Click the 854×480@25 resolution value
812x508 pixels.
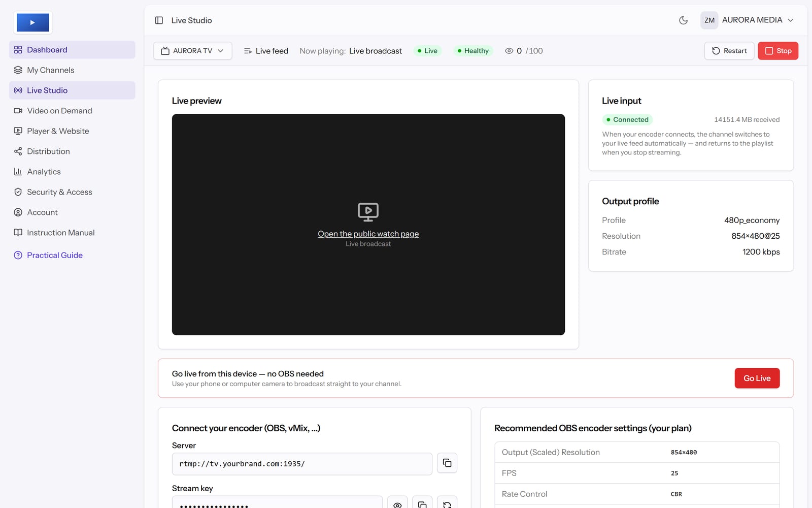[x=755, y=236]
